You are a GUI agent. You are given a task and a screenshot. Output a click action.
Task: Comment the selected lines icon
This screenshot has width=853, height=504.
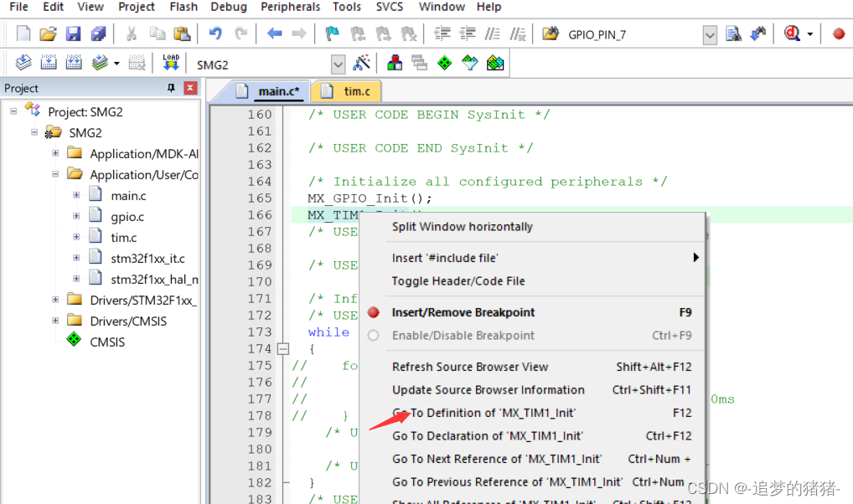(x=493, y=33)
